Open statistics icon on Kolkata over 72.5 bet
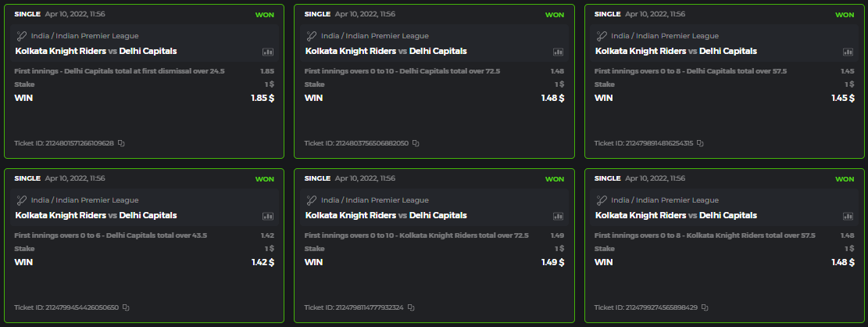The width and height of the screenshot is (868, 327). click(558, 216)
